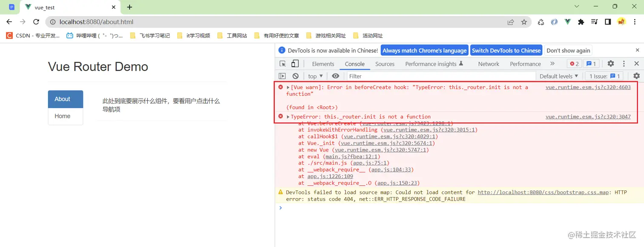Open bootstrap.css.map URL link
Image resolution: width=644 pixels, height=247 pixels.
coord(543,193)
